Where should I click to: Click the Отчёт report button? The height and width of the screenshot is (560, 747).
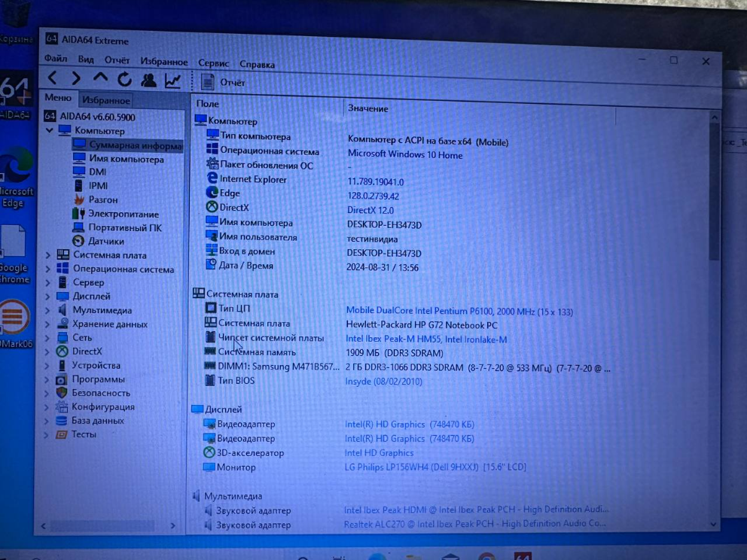pos(223,82)
